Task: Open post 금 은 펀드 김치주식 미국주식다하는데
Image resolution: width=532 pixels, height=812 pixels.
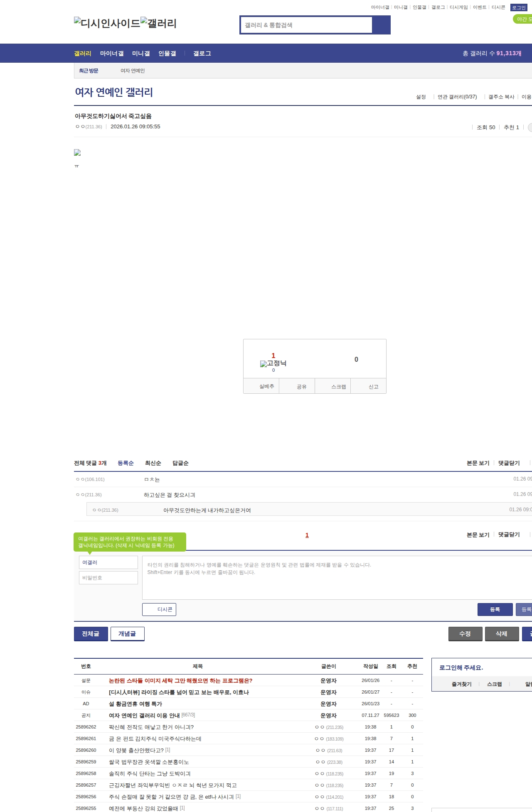Action: pos(155,739)
